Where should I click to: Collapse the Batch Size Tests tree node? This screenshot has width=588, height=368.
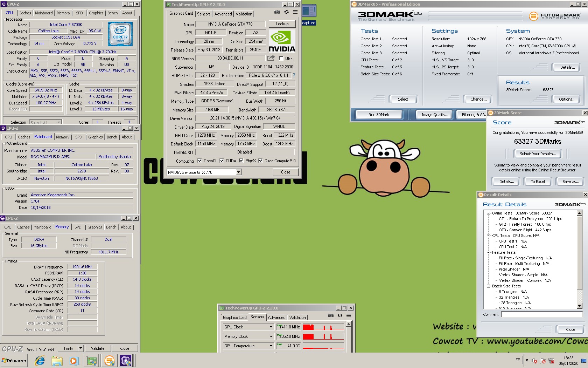tap(488, 286)
